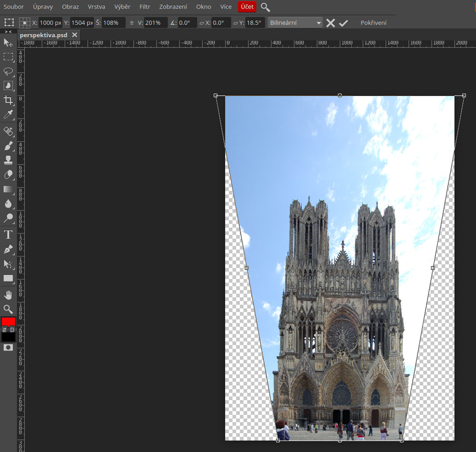The image size is (476, 452).
Task: Select the Lasso tool
Action: [8, 71]
